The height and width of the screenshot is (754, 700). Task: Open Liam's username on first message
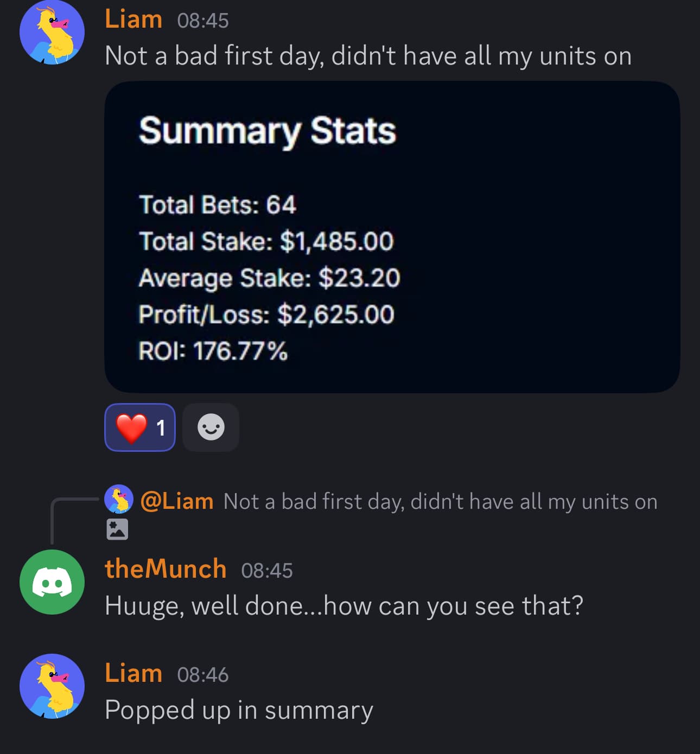pyautogui.click(x=133, y=20)
